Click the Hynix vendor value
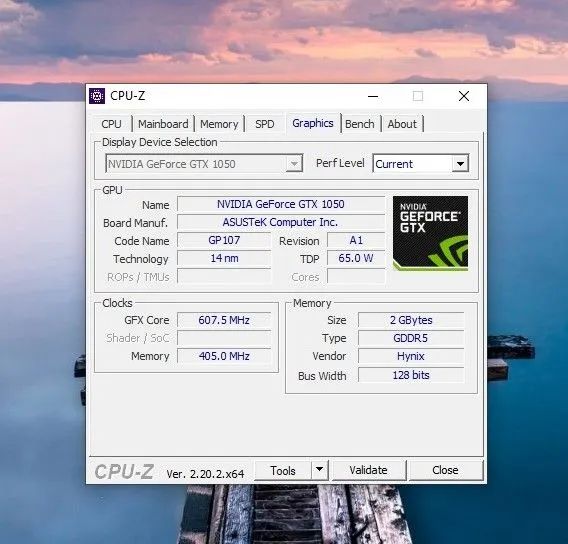Image resolution: width=568 pixels, height=544 pixels. pyautogui.click(x=411, y=356)
